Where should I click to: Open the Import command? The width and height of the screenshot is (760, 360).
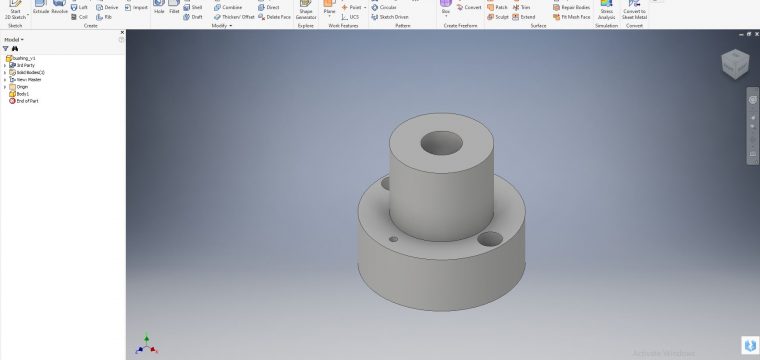click(136, 7)
